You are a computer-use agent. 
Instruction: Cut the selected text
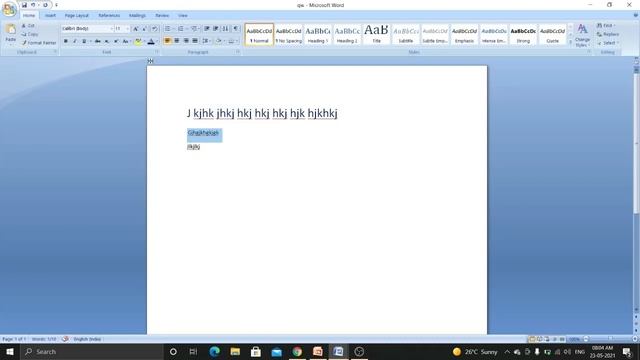click(x=28, y=26)
